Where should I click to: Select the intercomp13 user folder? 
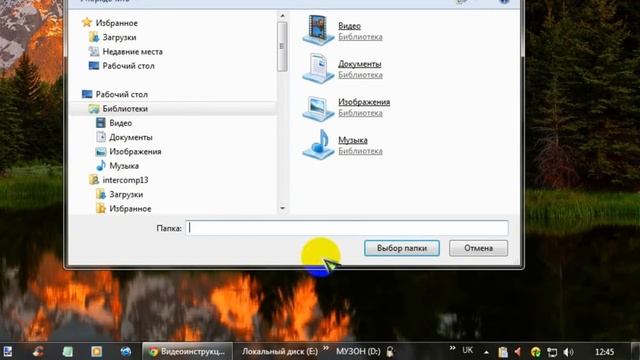coord(125,180)
